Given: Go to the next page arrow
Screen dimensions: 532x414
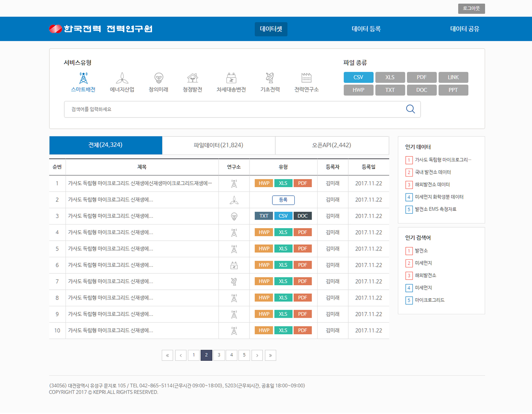Looking at the screenshot, I should pos(257,355).
